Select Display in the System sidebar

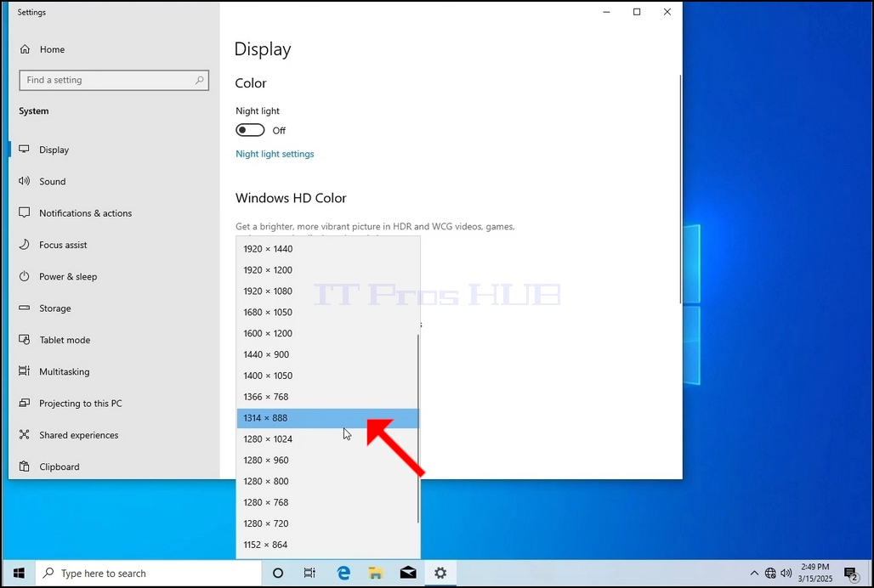pyautogui.click(x=54, y=150)
